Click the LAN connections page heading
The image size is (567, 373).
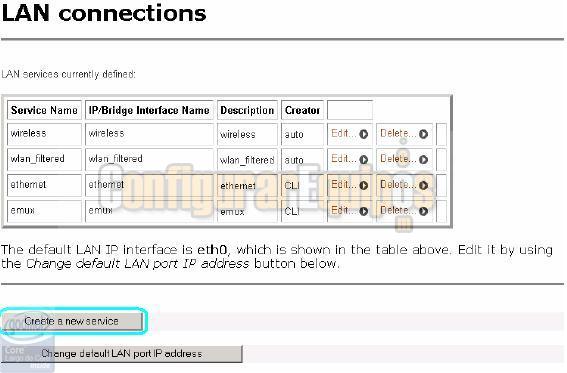(x=104, y=13)
